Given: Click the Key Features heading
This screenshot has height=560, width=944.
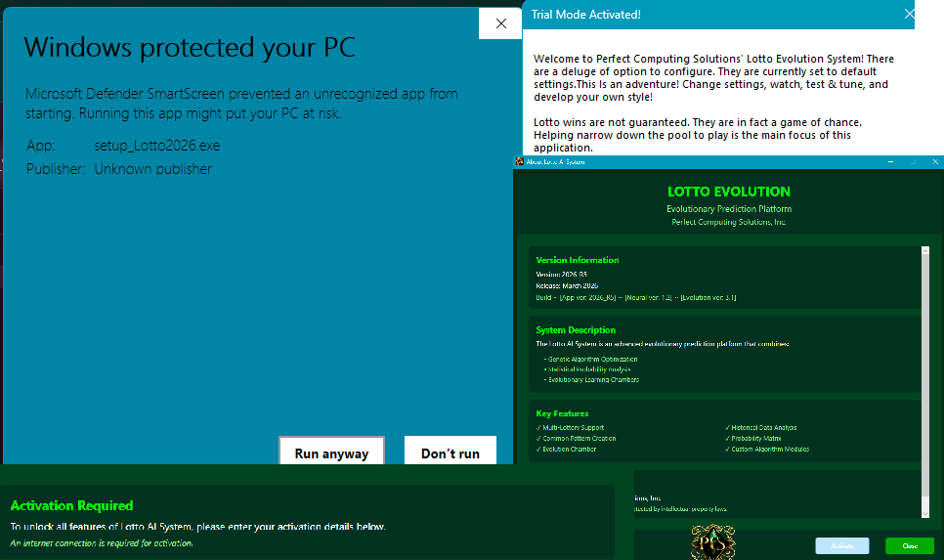Looking at the screenshot, I should [x=562, y=413].
